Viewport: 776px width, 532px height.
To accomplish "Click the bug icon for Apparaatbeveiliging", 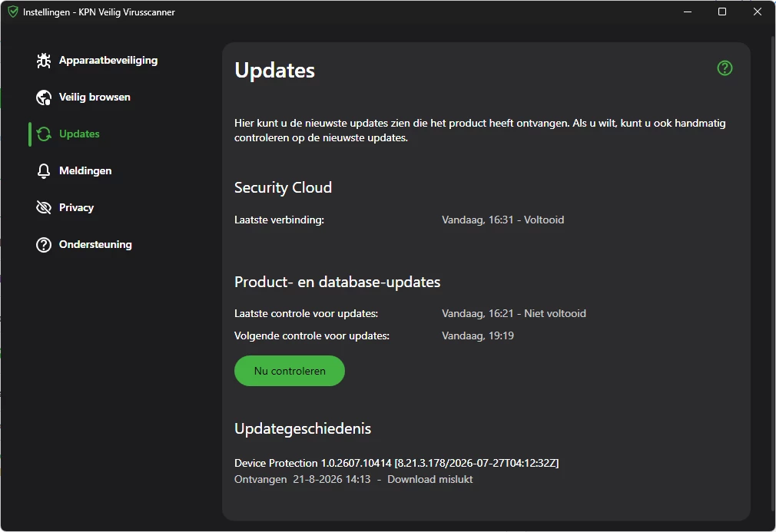I will tap(44, 61).
